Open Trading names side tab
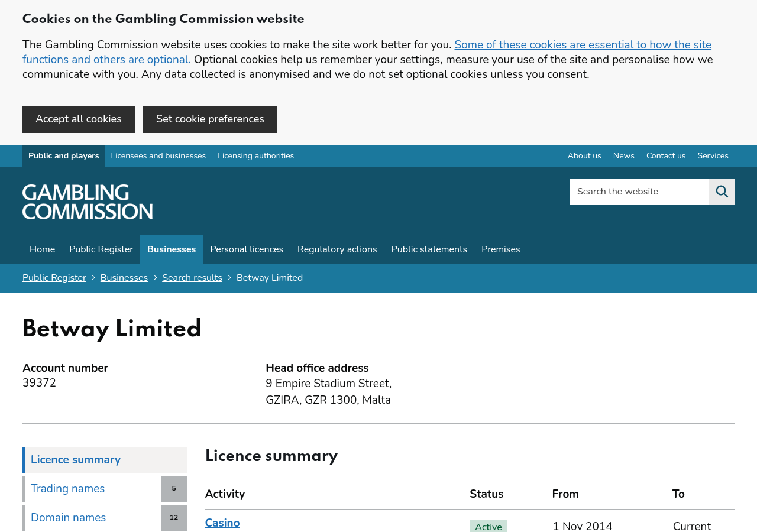 (92, 489)
